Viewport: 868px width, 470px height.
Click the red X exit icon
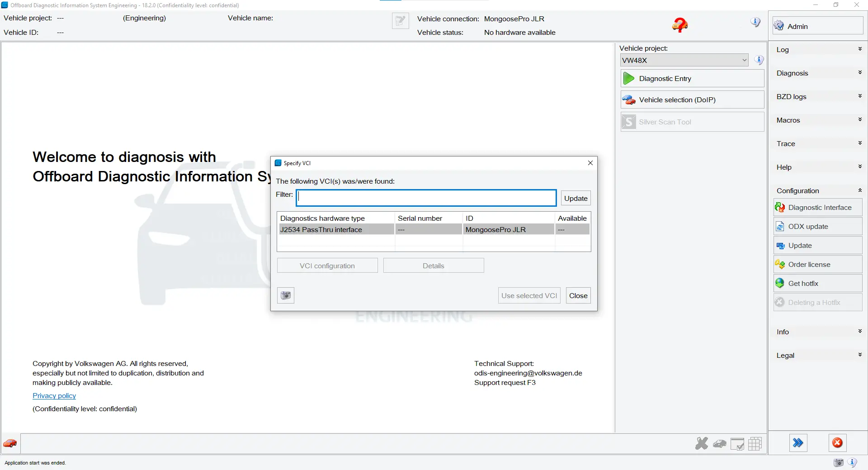pyautogui.click(x=837, y=443)
